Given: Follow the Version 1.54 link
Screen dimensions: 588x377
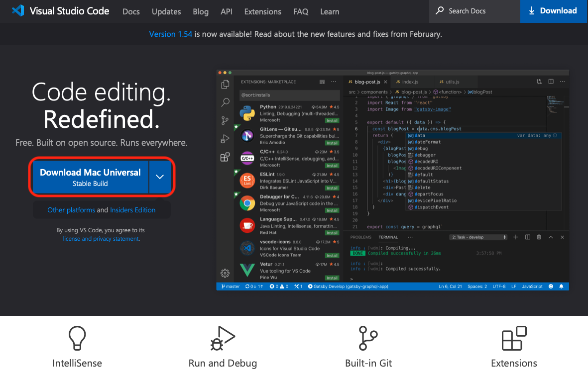Looking at the screenshot, I should [x=171, y=34].
